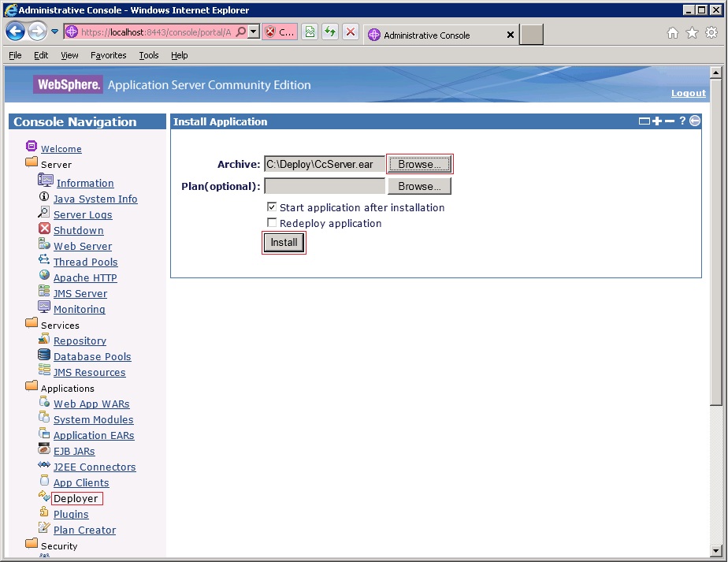Click the Thread Pools icon
The width and height of the screenshot is (728, 562).
tap(44, 259)
